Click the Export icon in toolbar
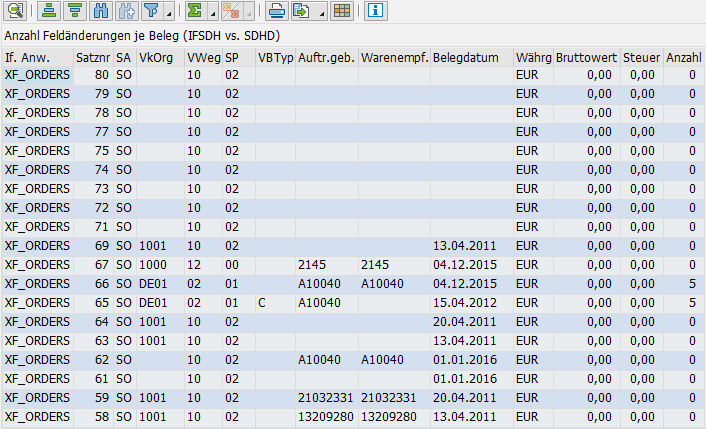The height and width of the screenshot is (429, 706). (x=300, y=12)
